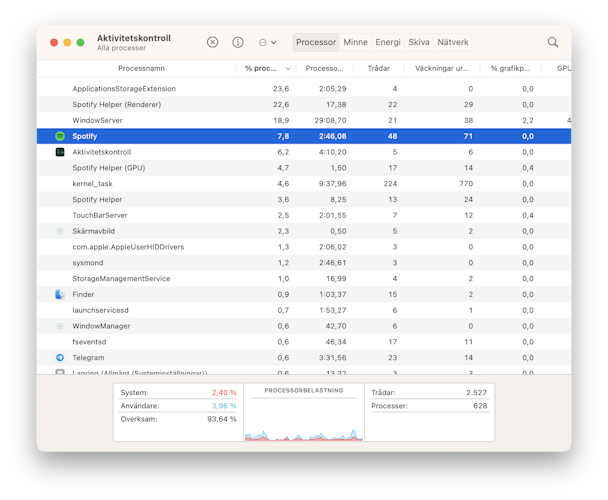Click the Overksam 93,64 % value
Screen dimensions: 608x500
(222, 419)
